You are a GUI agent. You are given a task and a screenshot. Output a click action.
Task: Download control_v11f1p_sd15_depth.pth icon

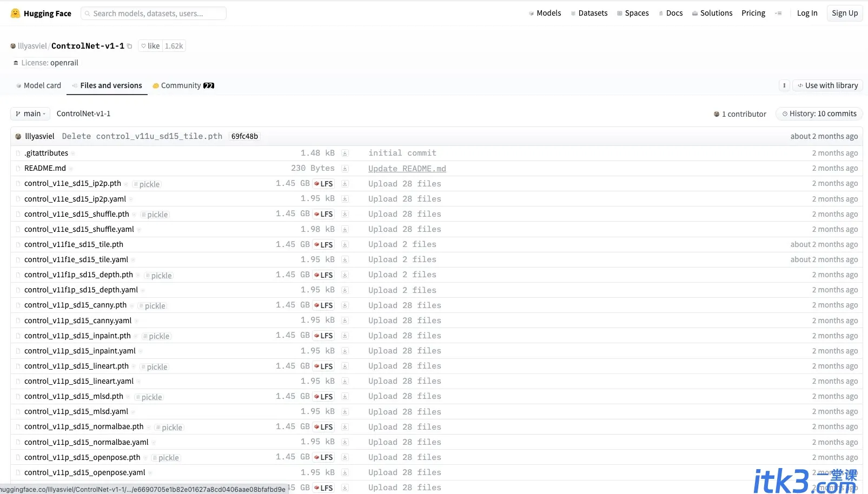click(x=344, y=275)
